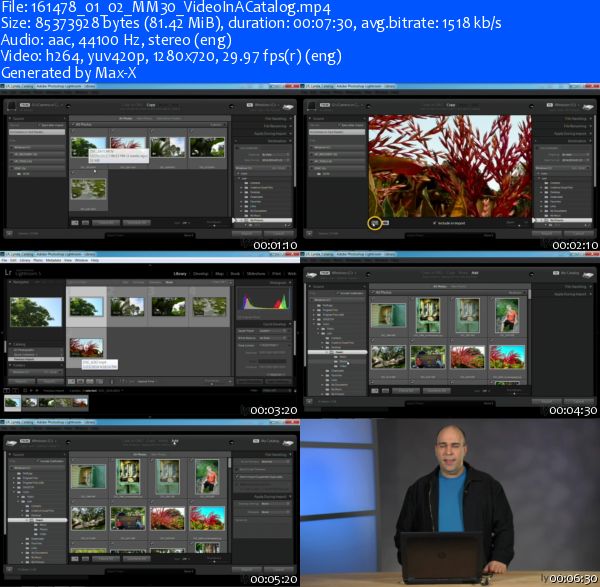Select red plant thumbnail in the 00:03:20 grid

pos(86,347)
